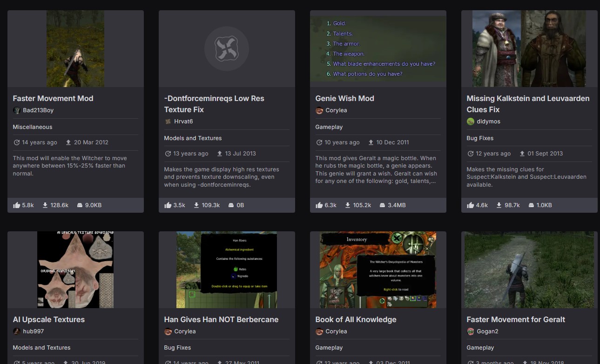Click upload icon beside 10 Dec 2011
Screen dimensions: 600x364
click(371, 142)
